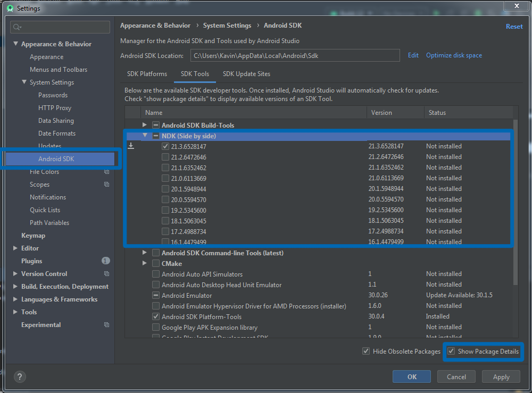Viewport: 532px width, 393px height.
Task: Click the Cancel button
Action: [x=456, y=377]
